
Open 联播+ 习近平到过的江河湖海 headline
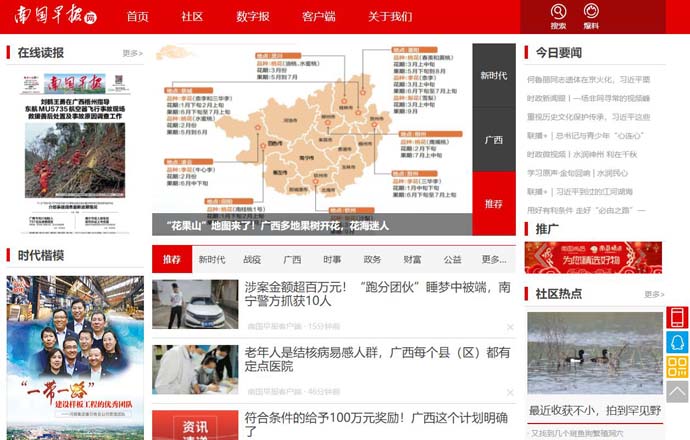(x=580, y=192)
